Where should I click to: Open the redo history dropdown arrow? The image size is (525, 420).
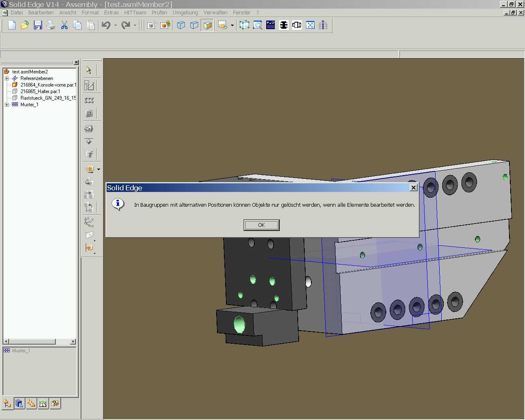click(x=135, y=25)
